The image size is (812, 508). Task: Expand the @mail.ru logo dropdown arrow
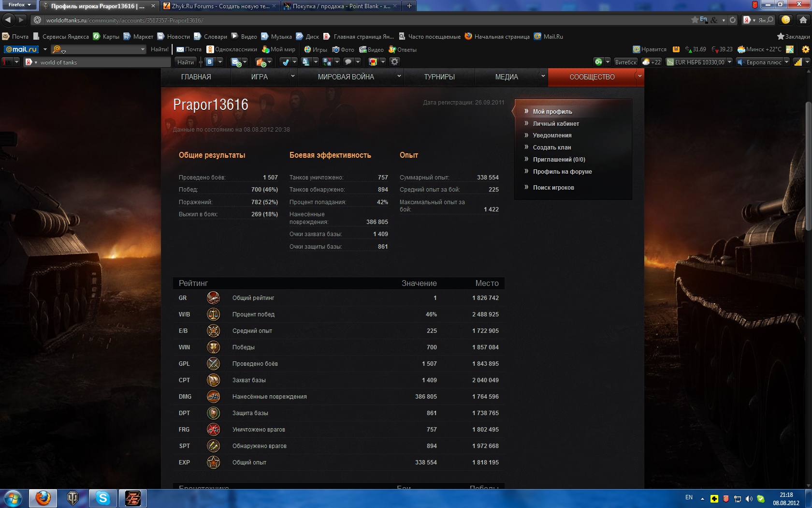[45, 49]
